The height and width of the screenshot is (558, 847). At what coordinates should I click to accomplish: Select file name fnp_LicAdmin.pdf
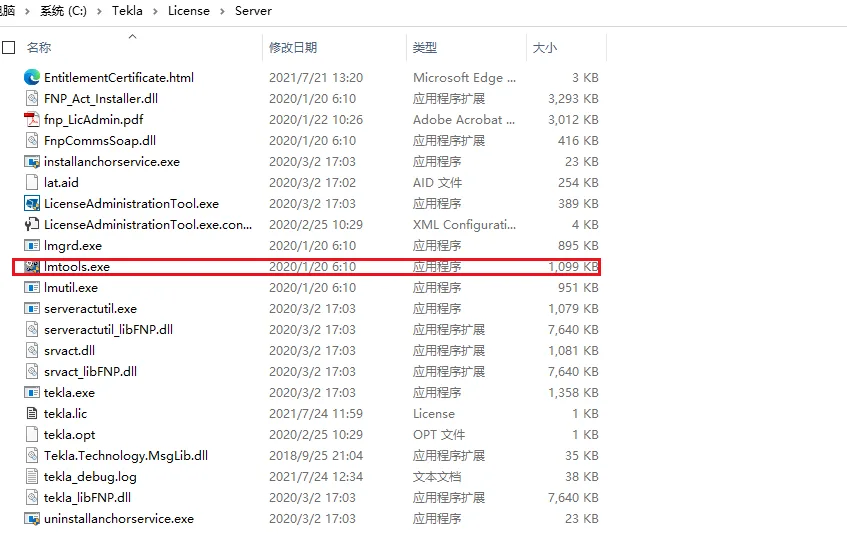(x=93, y=119)
